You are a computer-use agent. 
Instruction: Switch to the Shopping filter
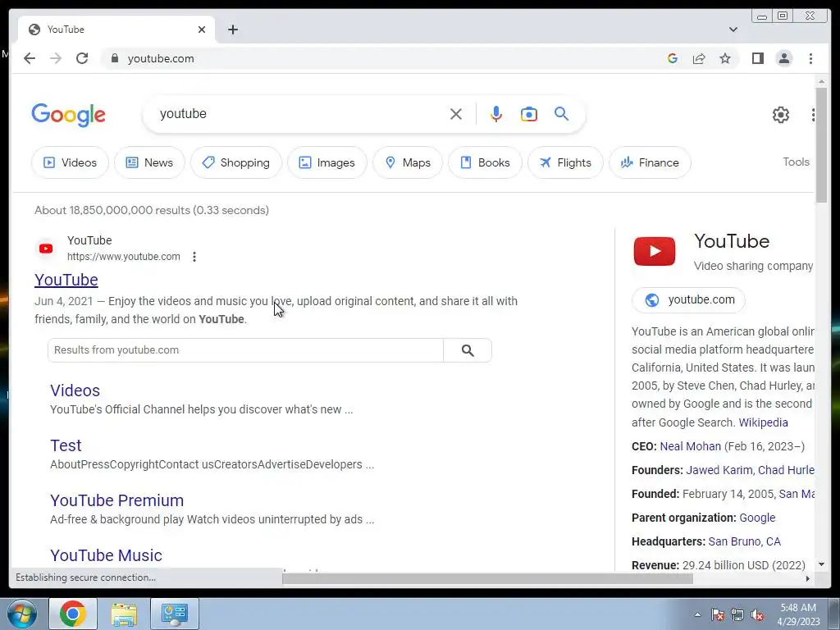pos(235,162)
